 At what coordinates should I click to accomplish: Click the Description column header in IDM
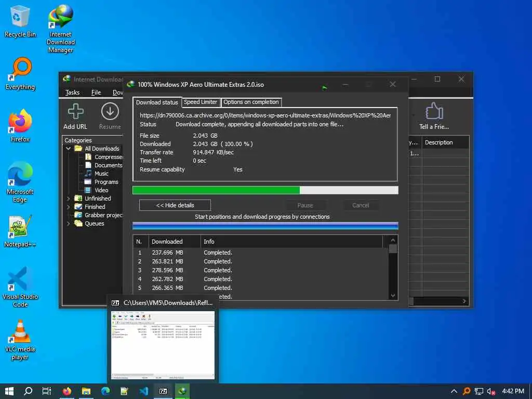click(445, 142)
